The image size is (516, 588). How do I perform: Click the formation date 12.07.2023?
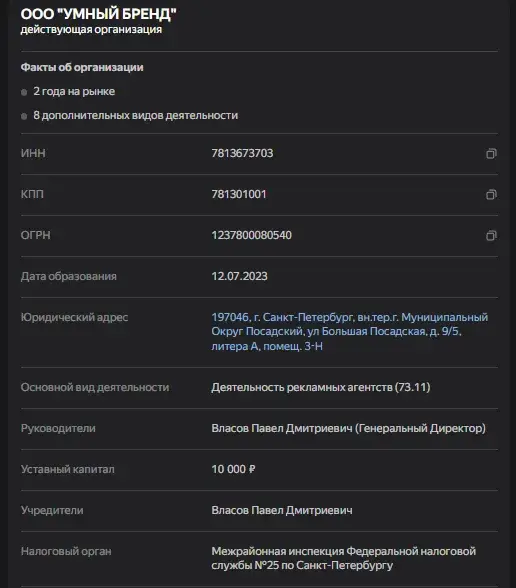[239, 276]
